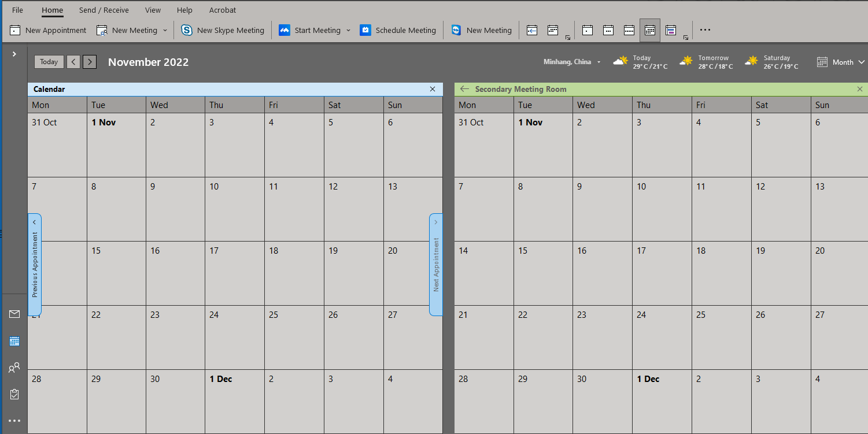Open the Acrobat tab

tap(223, 10)
